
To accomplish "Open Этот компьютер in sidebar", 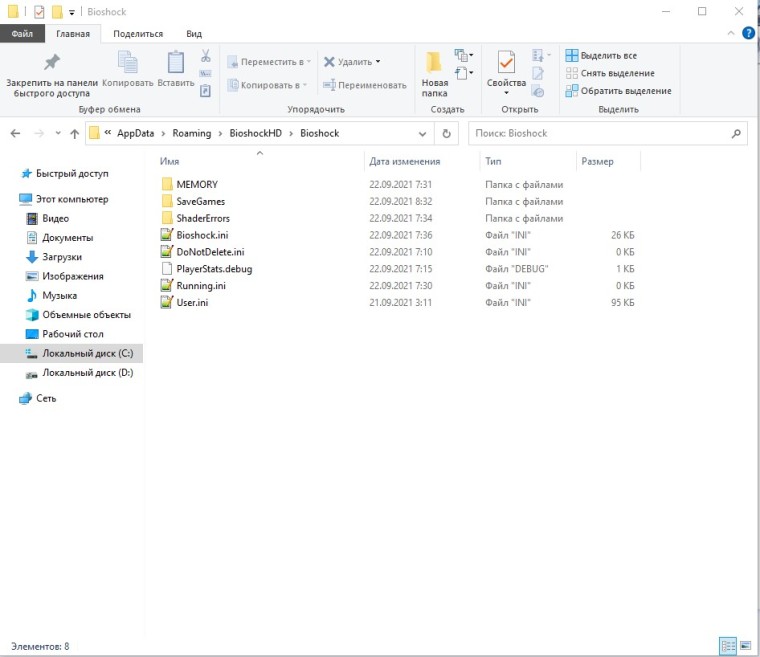I will pyautogui.click(x=72, y=199).
